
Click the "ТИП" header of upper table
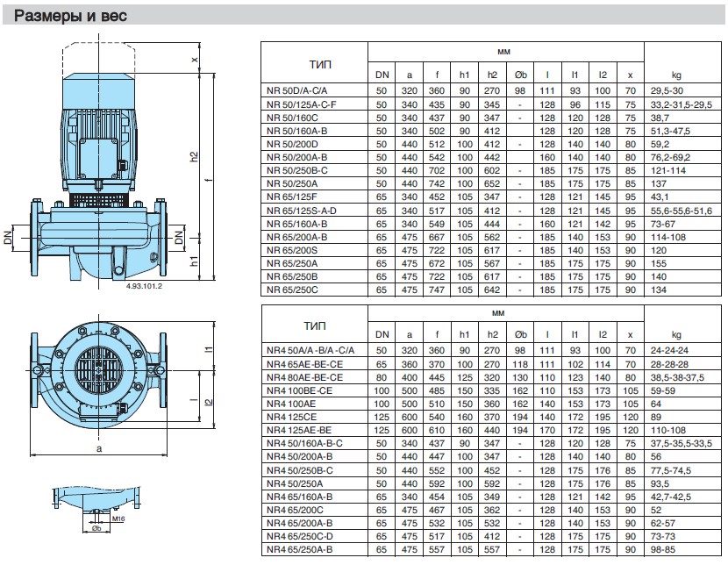click(320, 65)
